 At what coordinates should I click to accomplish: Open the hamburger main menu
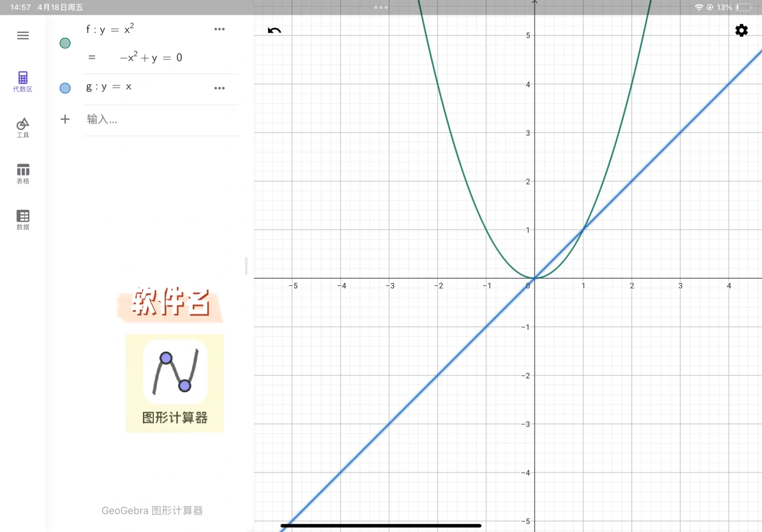pyautogui.click(x=23, y=35)
